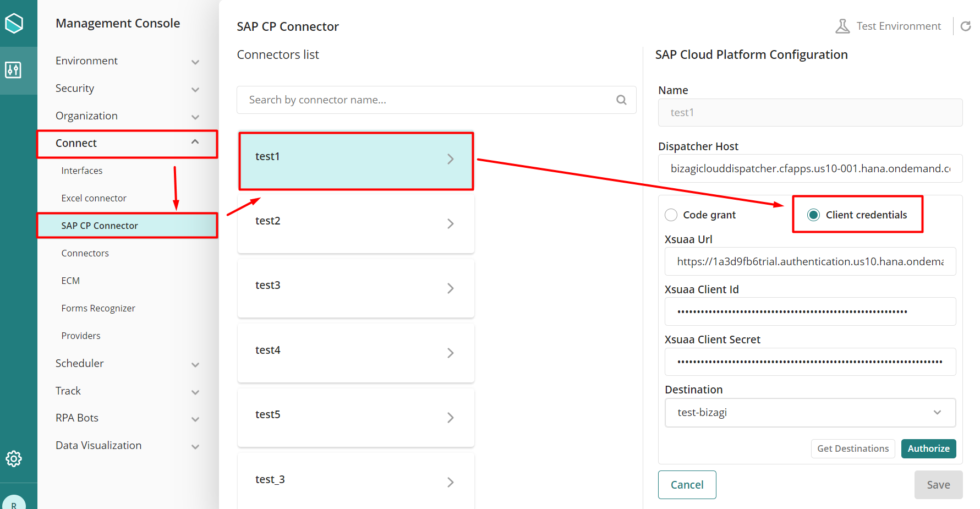
Task: Collapse the Connect menu chevron
Action: 195,142
